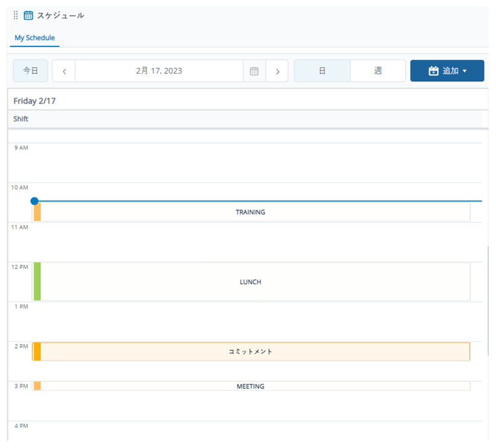Open the TRAINING event
This screenshot has width=496, height=448.
point(251,212)
